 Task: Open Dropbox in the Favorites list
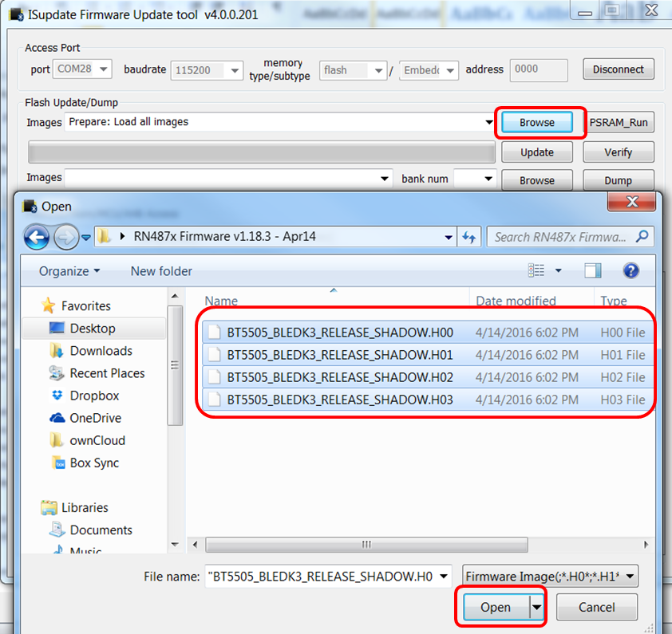click(x=93, y=396)
